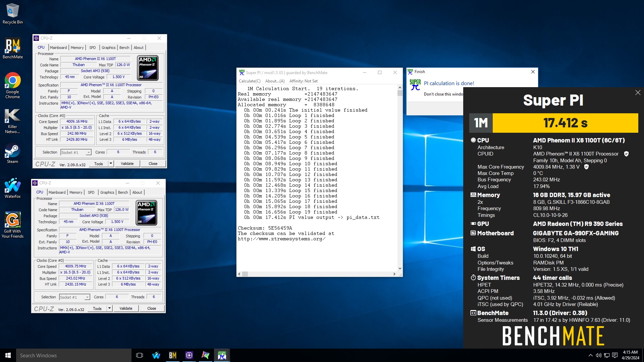This screenshot has height=362, width=644.
Task: Click Validate button in lower CPU-Z
Action: pyautogui.click(x=126, y=308)
